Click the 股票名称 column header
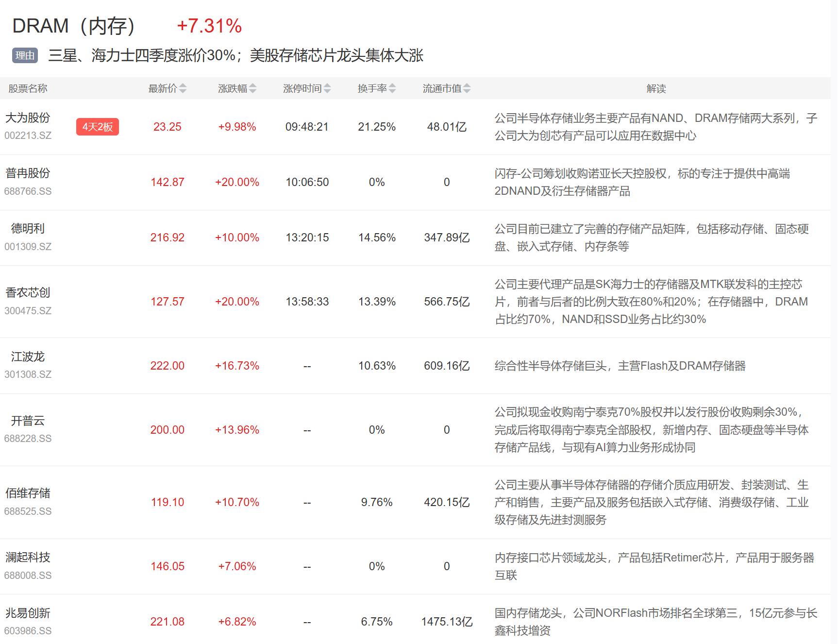Viewport: 839px width, 644px height. [x=28, y=88]
